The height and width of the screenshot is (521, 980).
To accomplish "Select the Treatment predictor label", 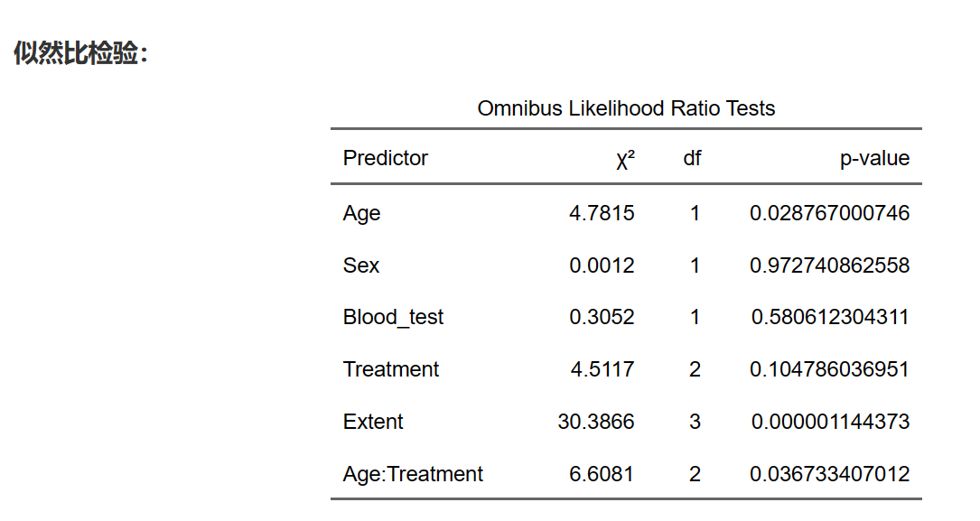I will (391, 369).
